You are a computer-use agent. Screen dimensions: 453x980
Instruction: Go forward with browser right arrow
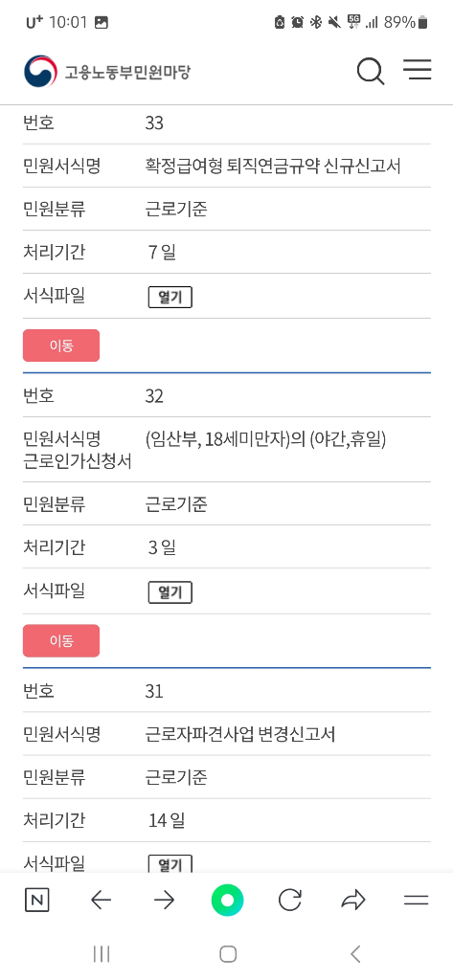tap(164, 900)
